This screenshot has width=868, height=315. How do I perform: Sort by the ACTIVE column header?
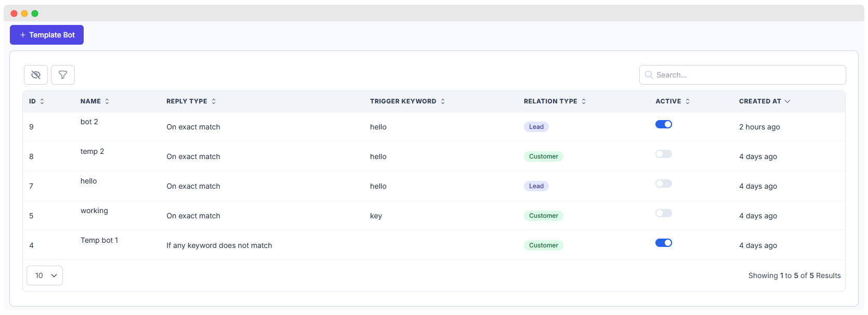(x=673, y=101)
